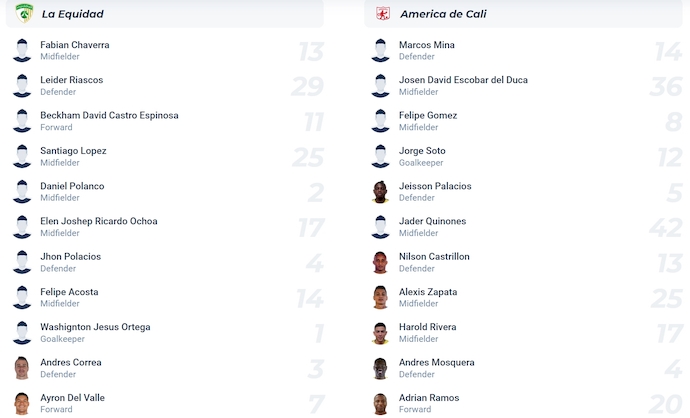Open Andres Correa's player photo
The image size is (690, 418).
(x=22, y=368)
